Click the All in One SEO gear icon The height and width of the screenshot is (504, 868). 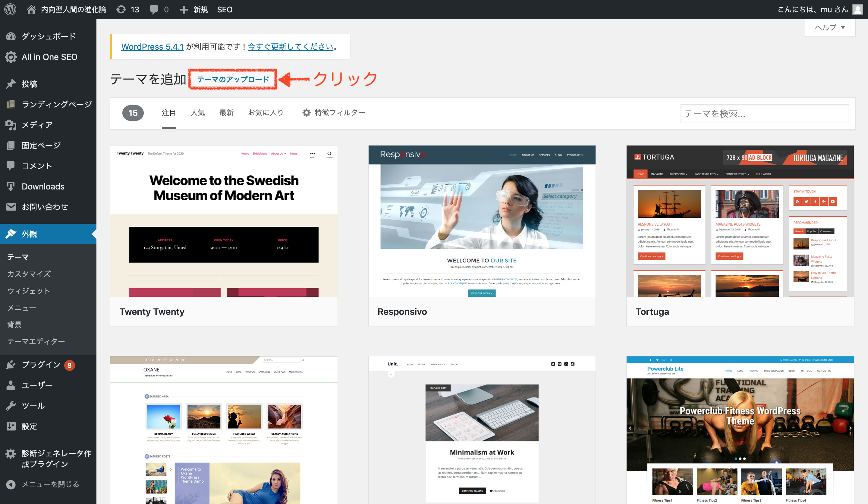(x=11, y=57)
